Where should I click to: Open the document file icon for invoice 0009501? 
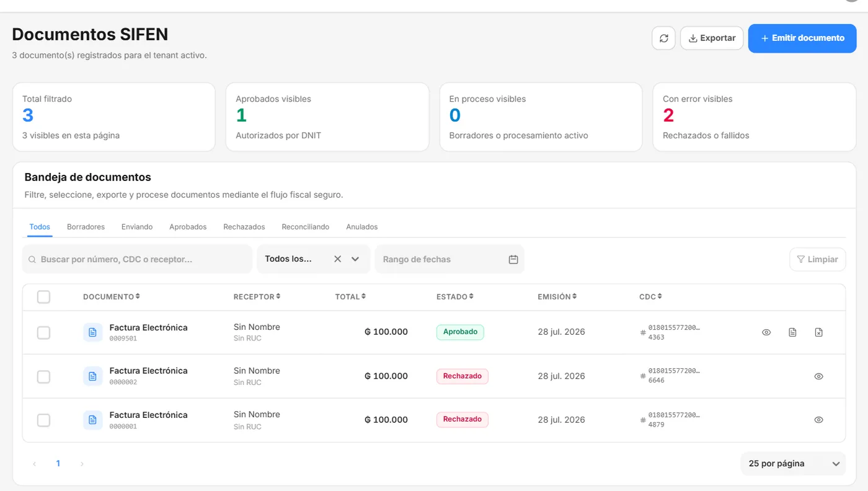[792, 332]
